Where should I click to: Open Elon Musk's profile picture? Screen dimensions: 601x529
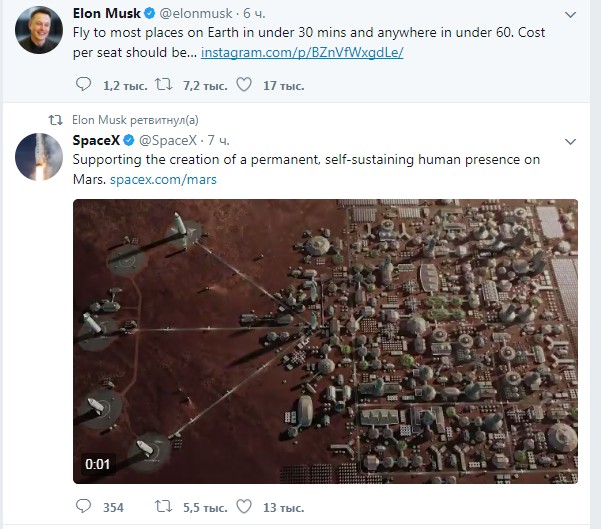[39, 30]
